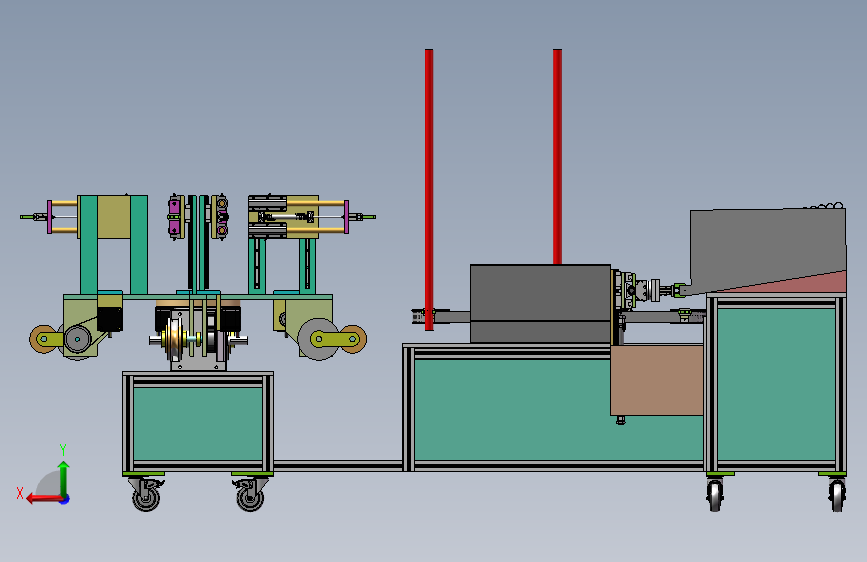Click the X label of the axis triad

coord(20,493)
